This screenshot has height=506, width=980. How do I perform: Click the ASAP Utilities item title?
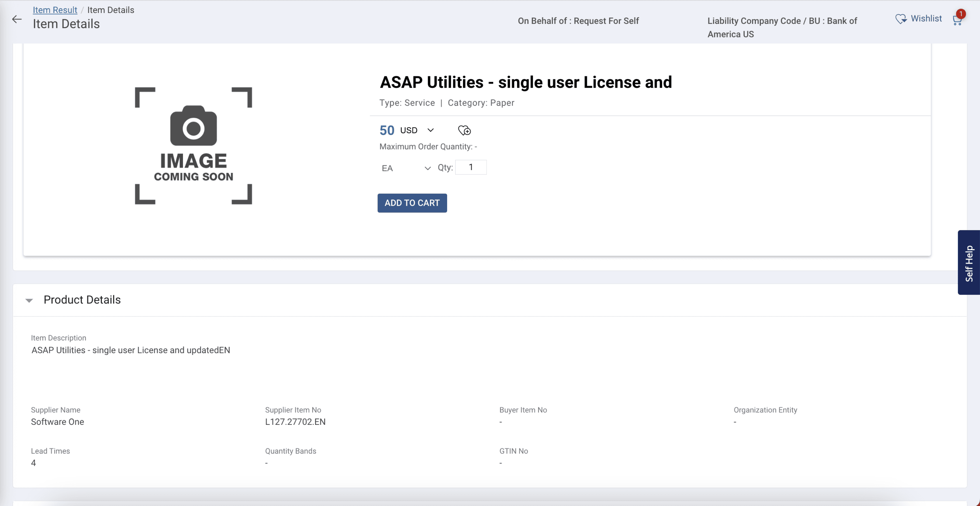526,82
